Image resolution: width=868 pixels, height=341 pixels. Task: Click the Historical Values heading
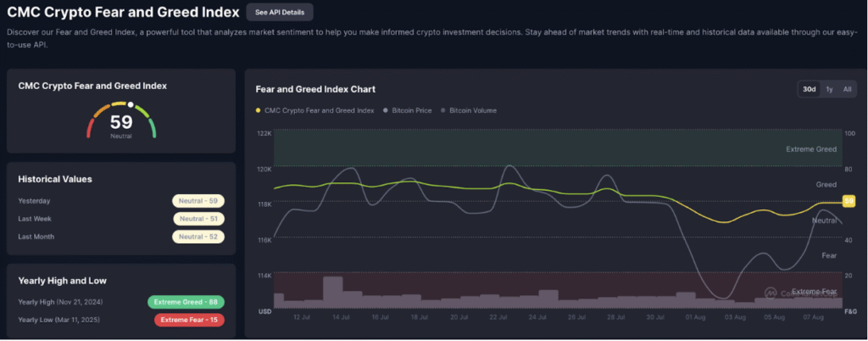click(55, 179)
